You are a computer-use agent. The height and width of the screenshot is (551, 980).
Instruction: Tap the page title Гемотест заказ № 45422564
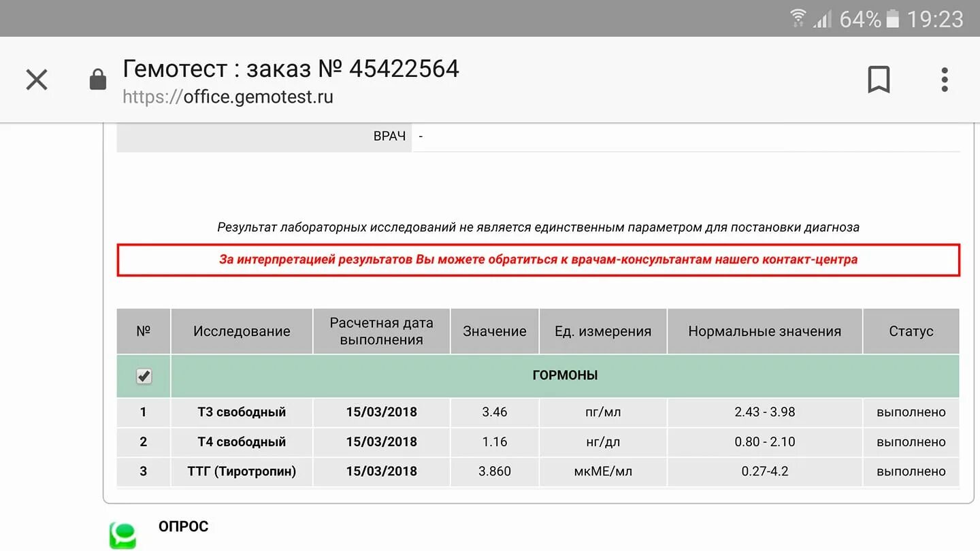(x=291, y=69)
